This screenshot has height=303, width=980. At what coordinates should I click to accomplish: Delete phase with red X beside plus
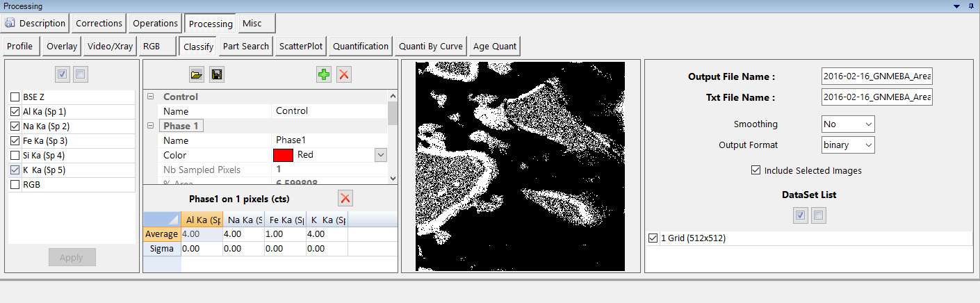tap(343, 74)
